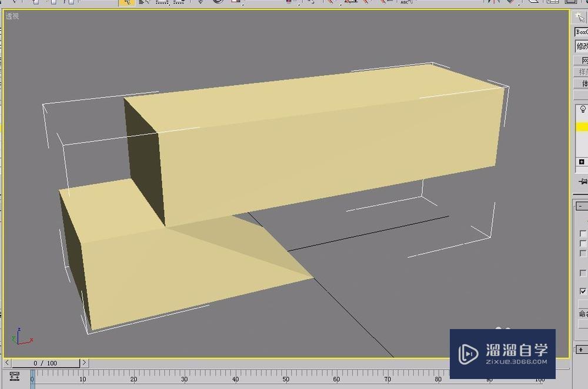
Task: Select the highlighted Select Object arrow tool
Action: click(126, 2)
